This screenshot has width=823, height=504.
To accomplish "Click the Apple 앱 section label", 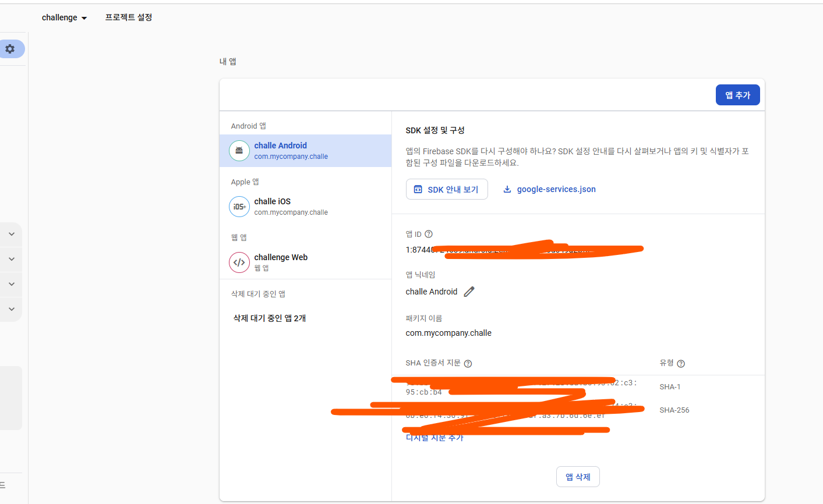I will (245, 182).
